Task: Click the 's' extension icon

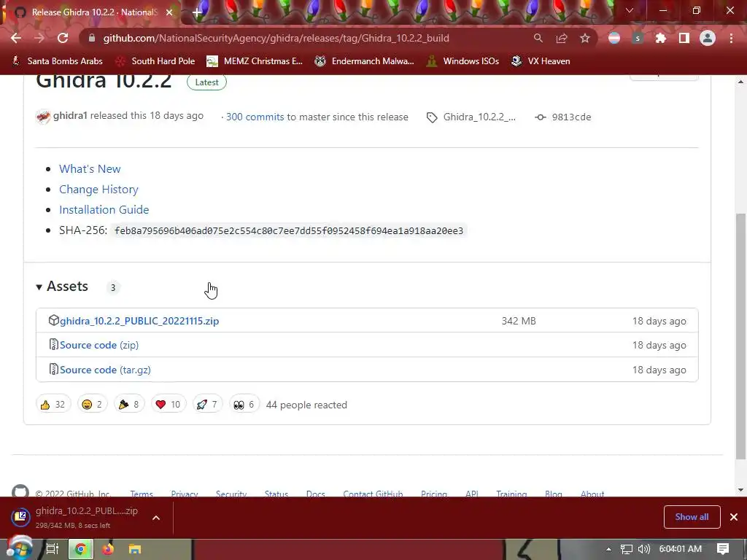Action: (638, 38)
